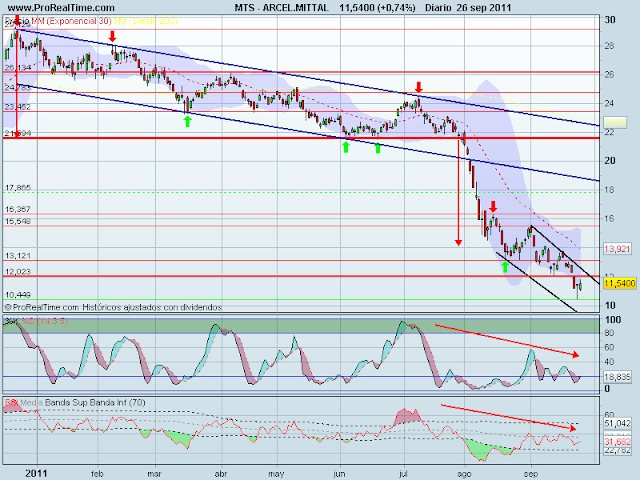The height and width of the screenshot is (480, 640).
Task: Click the may label on time axis
Action: [x=276, y=474]
